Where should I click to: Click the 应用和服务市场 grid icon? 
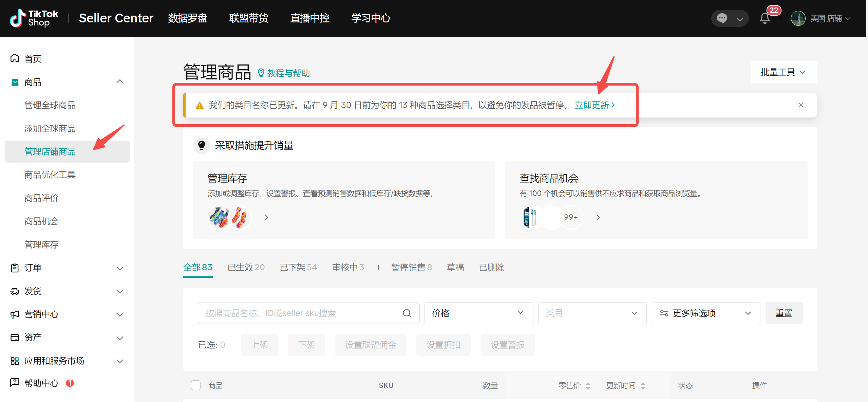tap(15, 360)
